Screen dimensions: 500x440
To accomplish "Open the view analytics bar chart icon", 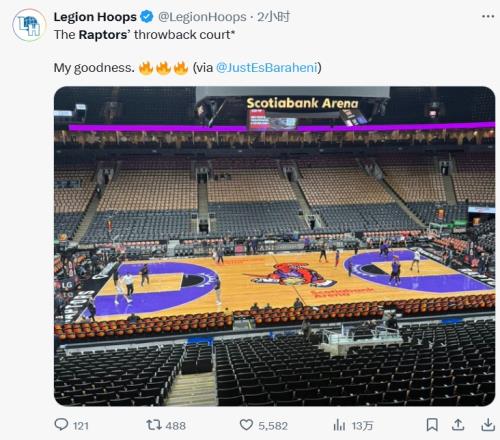I will [x=339, y=425].
